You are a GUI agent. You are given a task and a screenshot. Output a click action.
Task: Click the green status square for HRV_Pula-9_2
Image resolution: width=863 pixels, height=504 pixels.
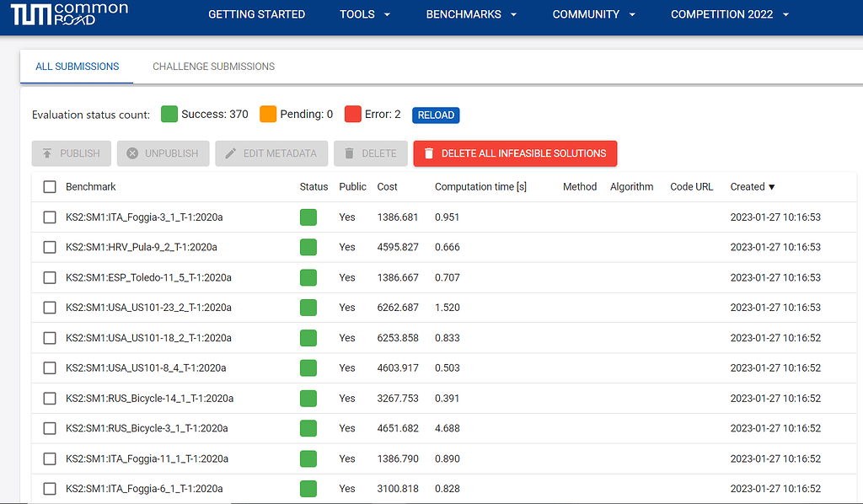coord(308,247)
